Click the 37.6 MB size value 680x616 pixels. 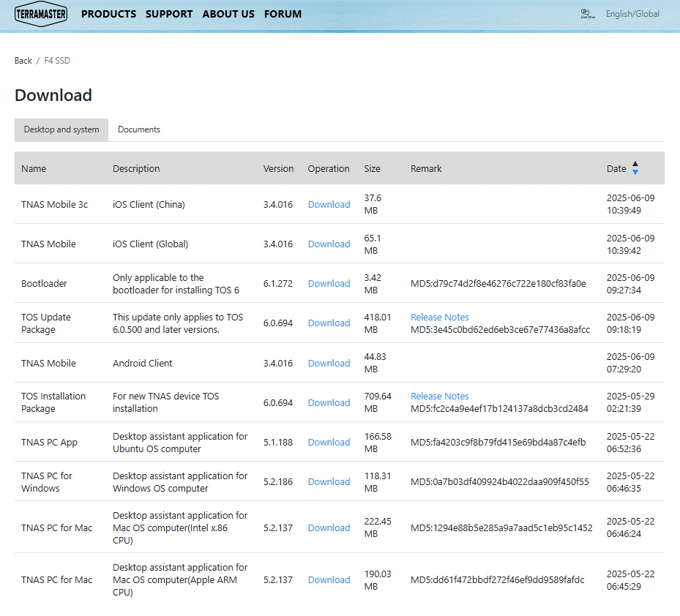pyautogui.click(x=373, y=204)
